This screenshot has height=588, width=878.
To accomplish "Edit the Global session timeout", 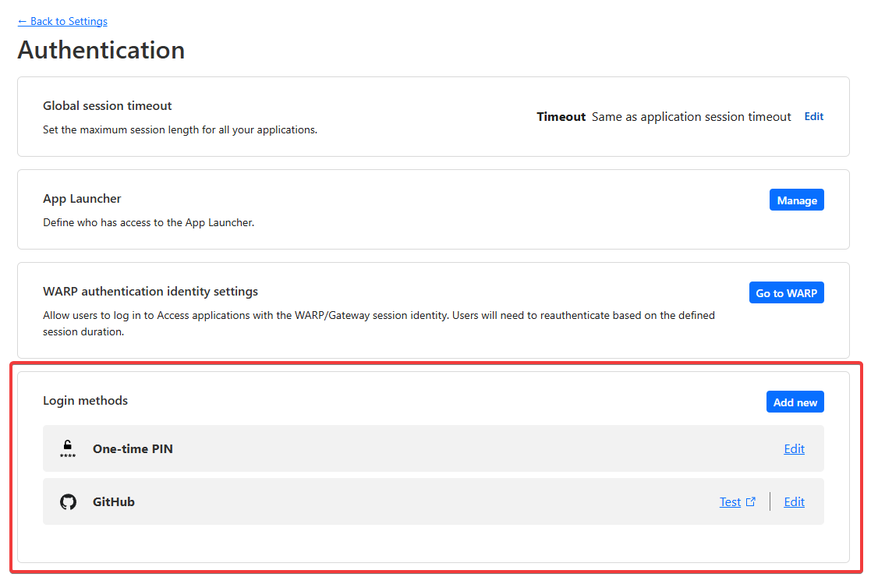I will (813, 116).
